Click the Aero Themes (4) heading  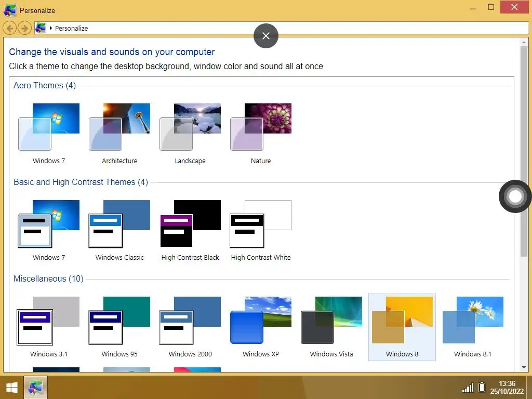(x=45, y=86)
